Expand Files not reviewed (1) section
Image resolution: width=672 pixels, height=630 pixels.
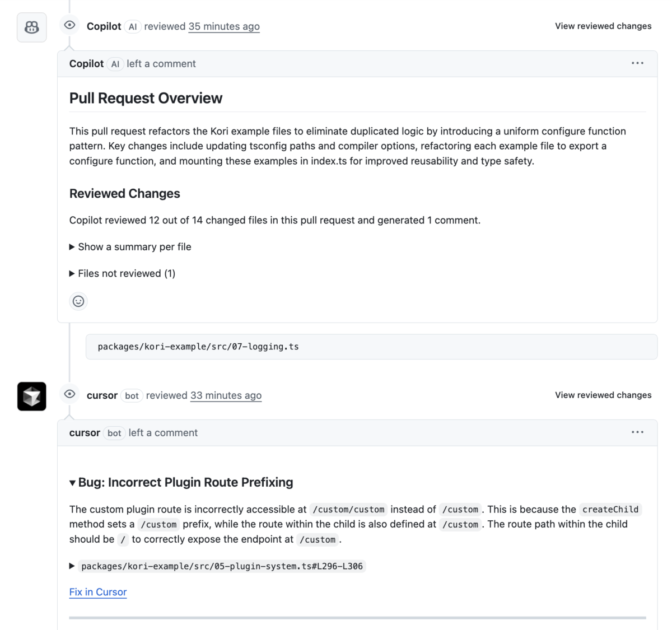(123, 273)
